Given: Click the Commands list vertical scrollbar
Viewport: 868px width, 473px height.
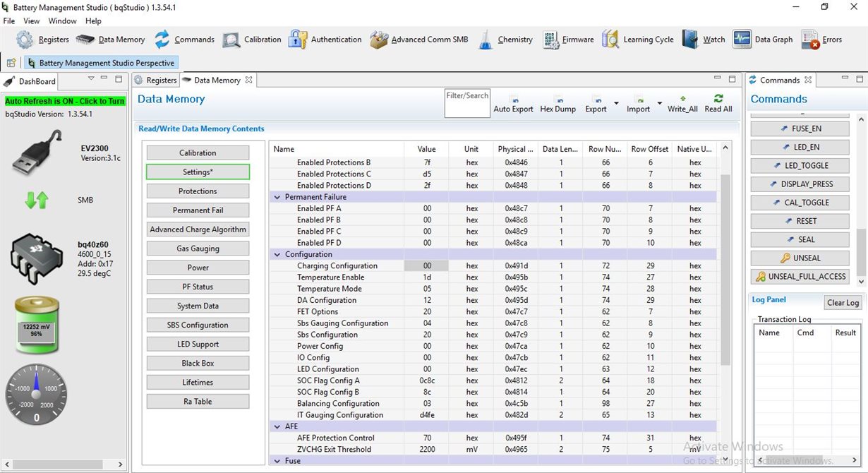Looking at the screenshot, I should (x=860, y=253).
